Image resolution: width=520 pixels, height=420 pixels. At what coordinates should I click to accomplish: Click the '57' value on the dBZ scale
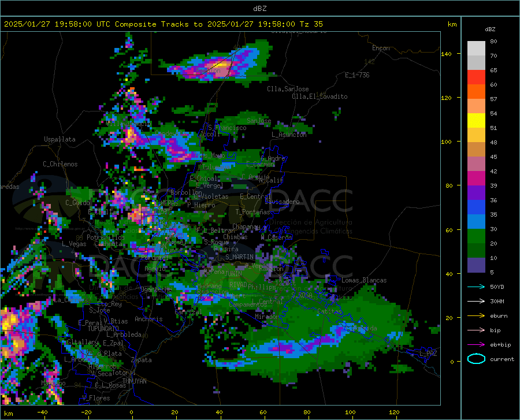(493, 99)
